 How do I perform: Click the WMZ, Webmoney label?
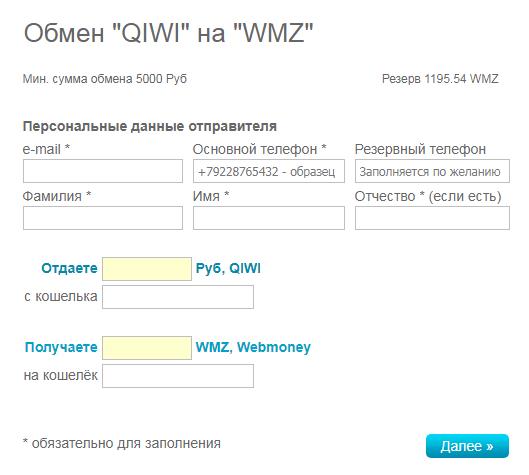[253, 347]
